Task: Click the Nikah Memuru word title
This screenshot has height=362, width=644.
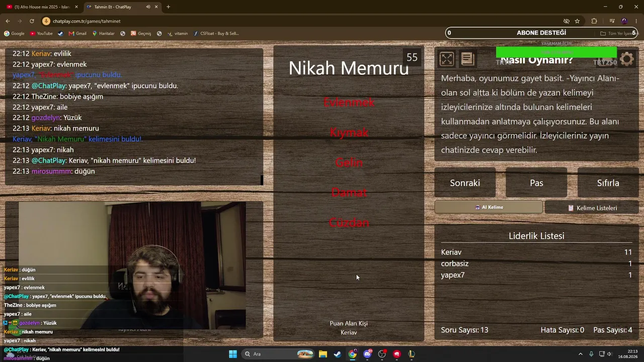Action: pos(349,68)
